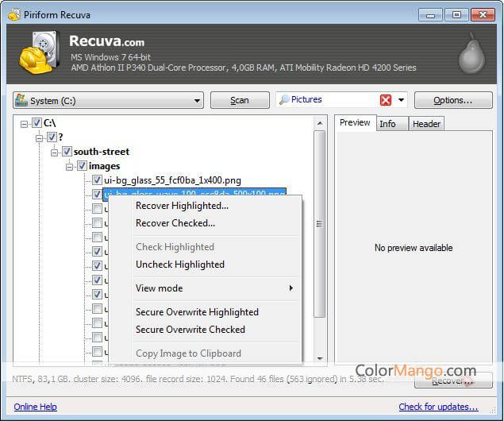This screenshot has width=504, height=421.
Task: Click the Piriform pear logo
Action: (472, 54)
